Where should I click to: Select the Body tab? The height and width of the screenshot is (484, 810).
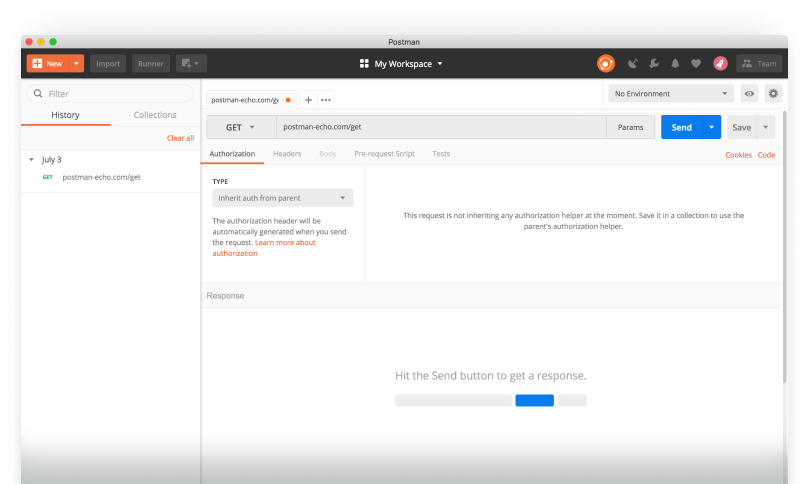[x=328, y=154]
